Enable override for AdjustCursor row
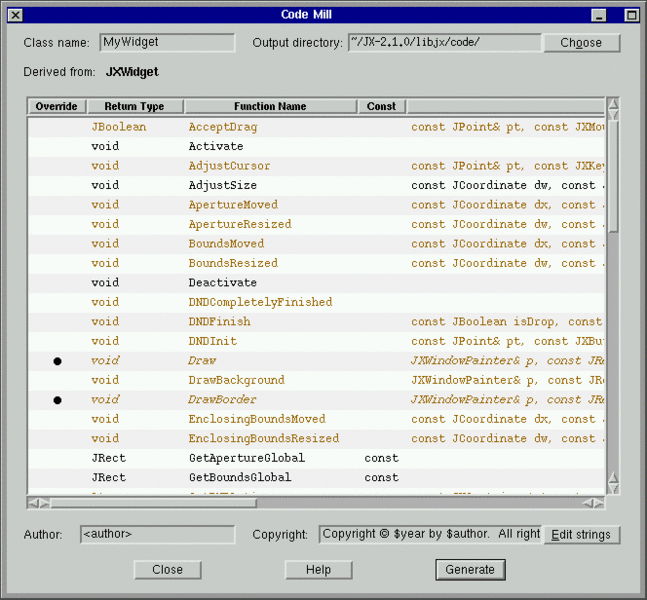The width and height of the screenshot is (647, 600). (57, 166)
